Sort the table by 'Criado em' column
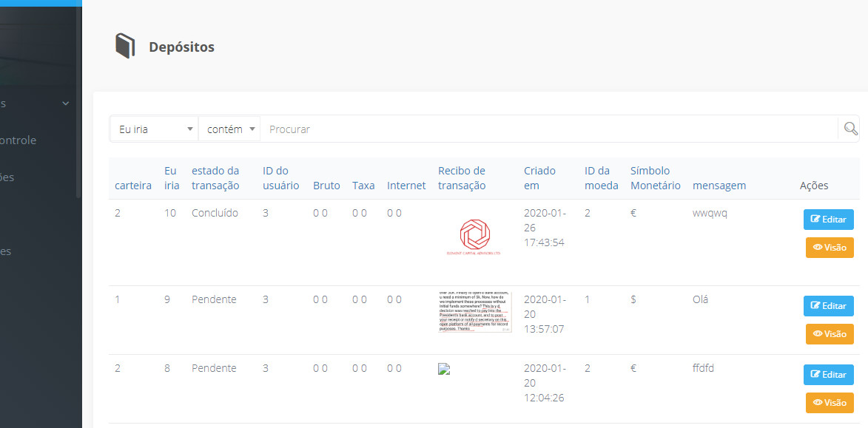Image resolution: width=868 pixels, height=428 pixels. pyautogui.click(x=540, y=177)
